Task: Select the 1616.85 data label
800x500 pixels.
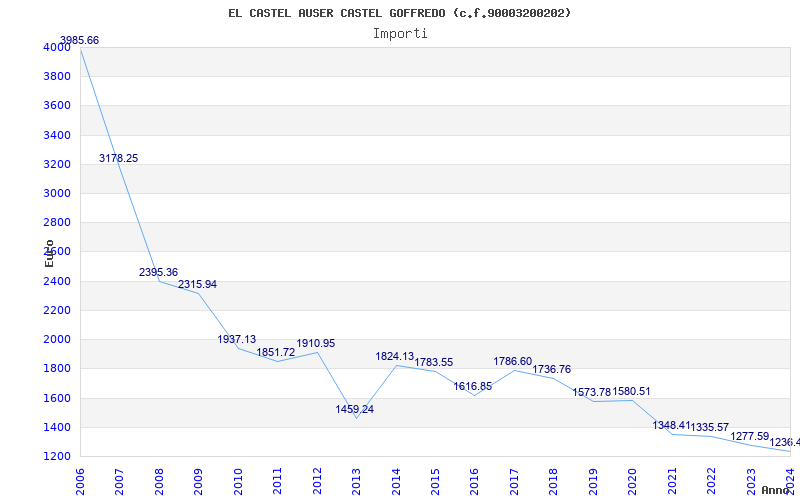Action: click(473, 386)
